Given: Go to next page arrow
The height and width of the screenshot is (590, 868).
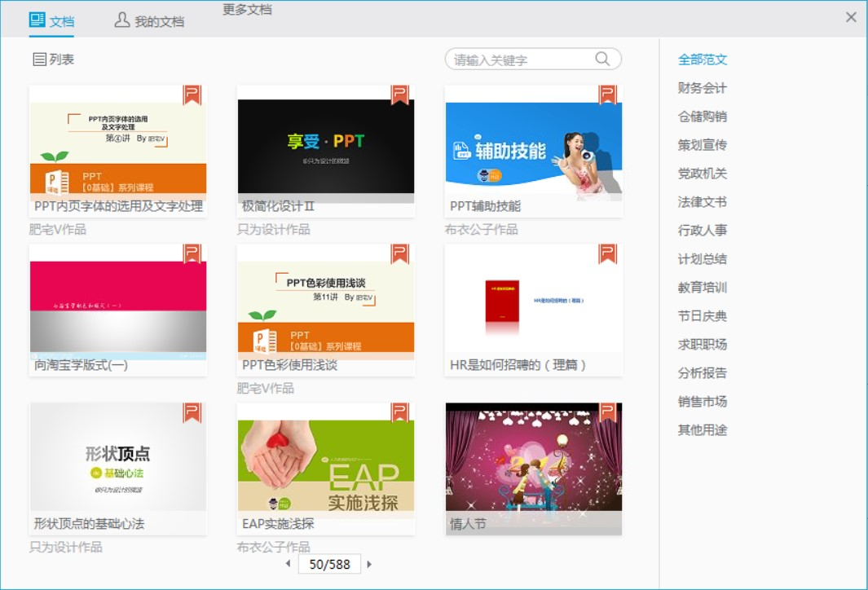Looking at the screenshot, I should [x=369, y=564].
